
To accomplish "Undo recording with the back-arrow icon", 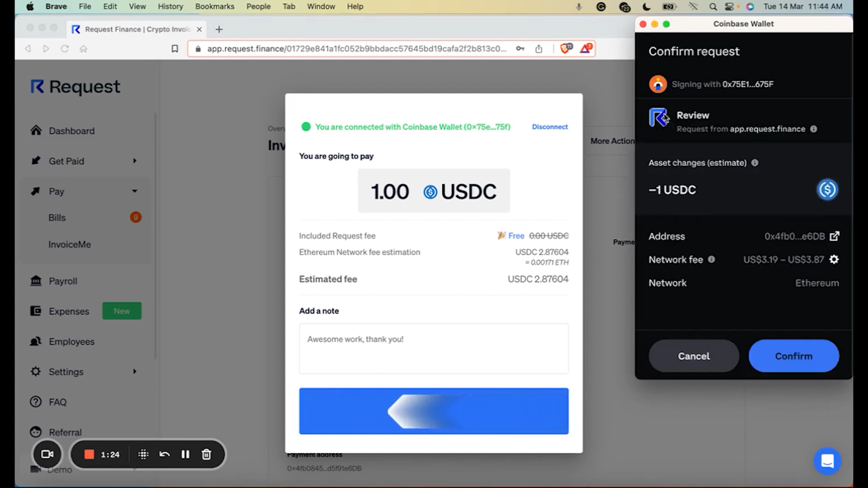I will (164, 454).
